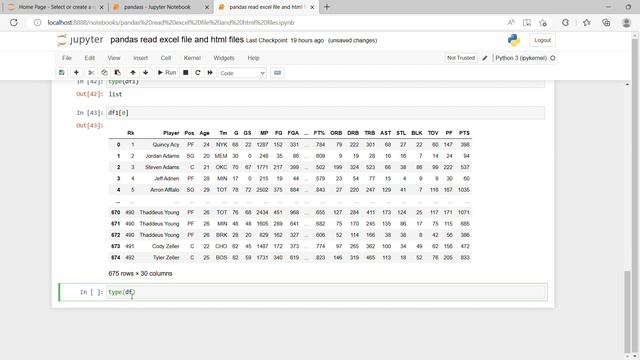Select the Quincy Acy player cell

pyautogui.click(x=166, y=144)
